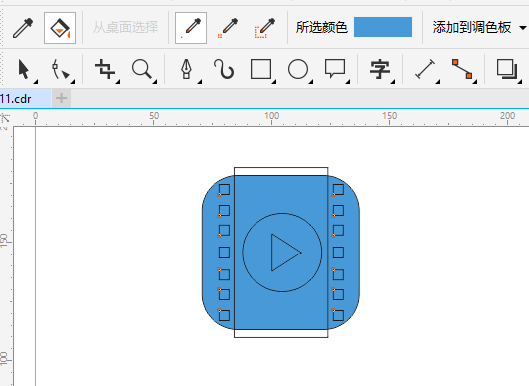Expand the Rectangle tool flyout arrow

pyautogui.click(x=274, y=82)
